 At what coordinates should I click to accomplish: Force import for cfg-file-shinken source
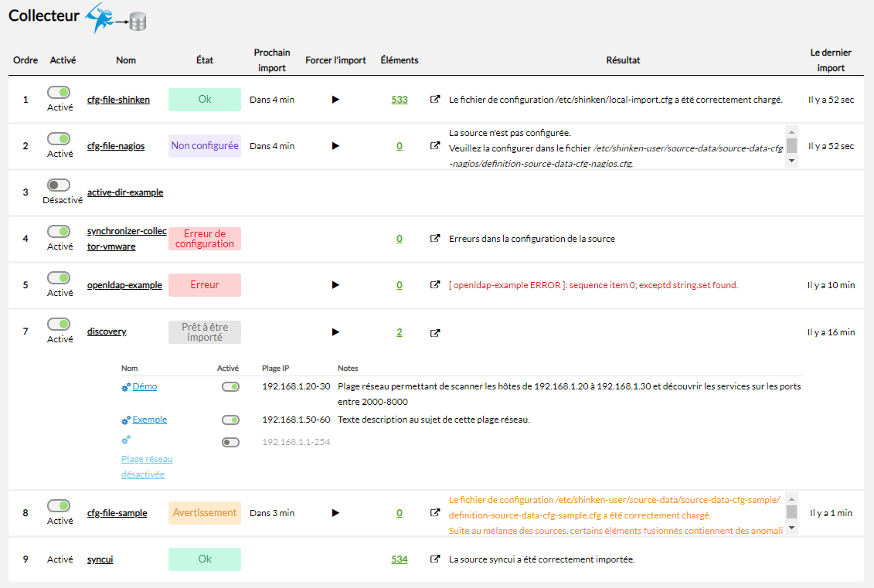335,100
